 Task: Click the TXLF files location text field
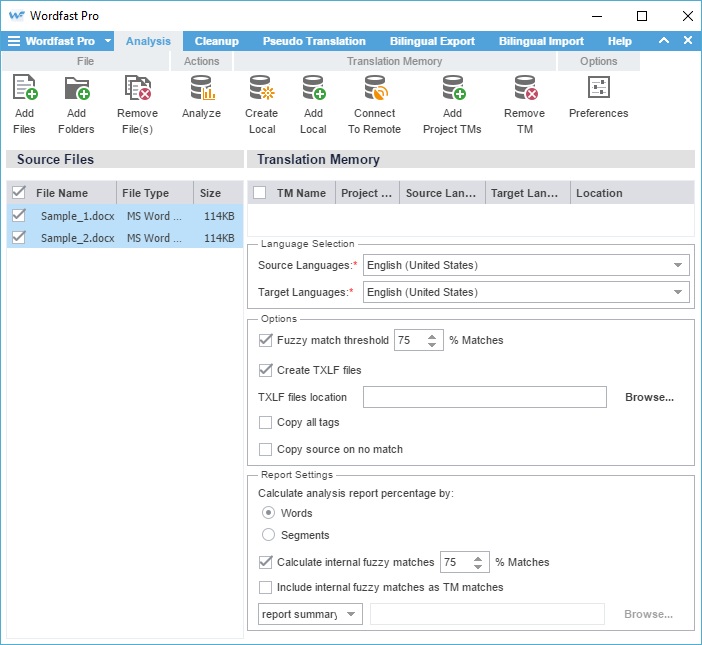click(x=484, y=397)
